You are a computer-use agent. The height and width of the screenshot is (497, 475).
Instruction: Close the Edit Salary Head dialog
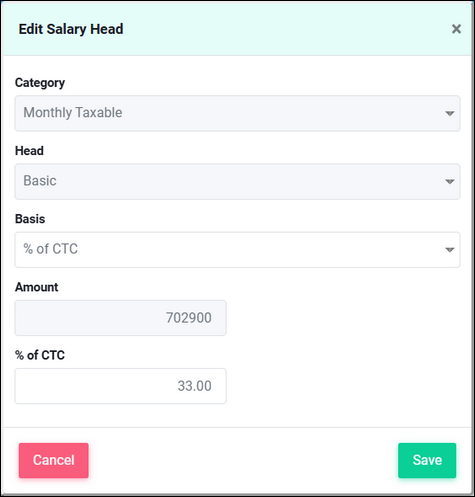(456, 29)
